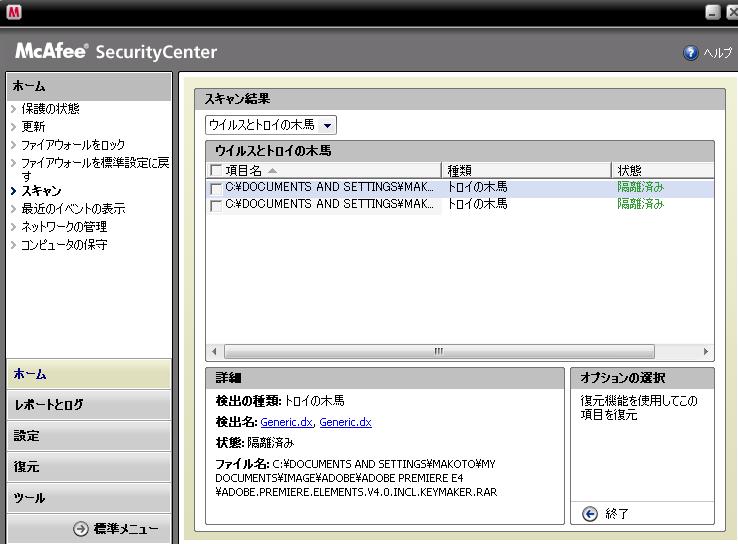Click the left arrow of the horizontal scrollbar
Viewport: 738px width, 544px height.
tap(214, 352)
